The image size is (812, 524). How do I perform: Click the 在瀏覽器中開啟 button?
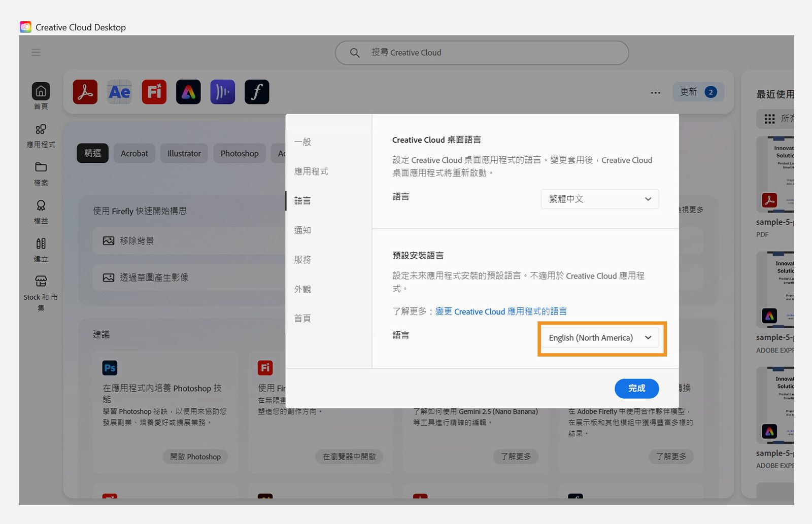[x=349, y=457]
